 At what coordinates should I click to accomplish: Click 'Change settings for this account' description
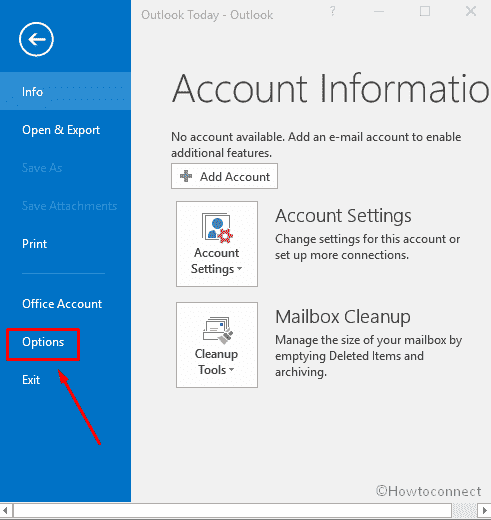pos(367,247)
